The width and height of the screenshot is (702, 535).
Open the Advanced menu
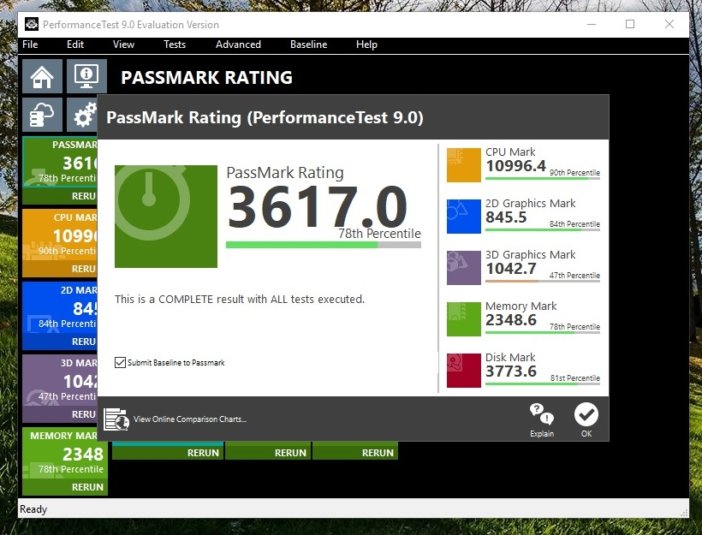[x=238, y=44]
